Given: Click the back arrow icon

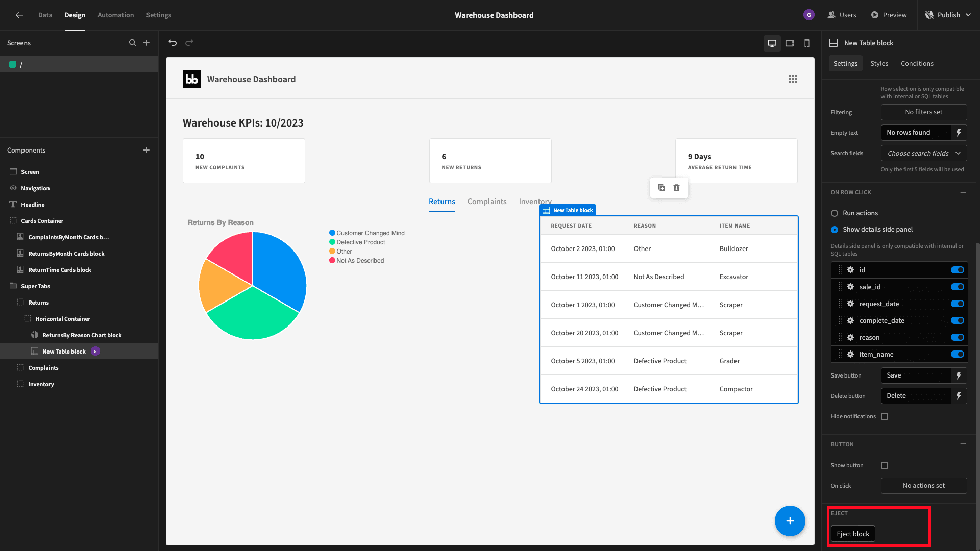Looking at the screenshot, I should [19, 15].
